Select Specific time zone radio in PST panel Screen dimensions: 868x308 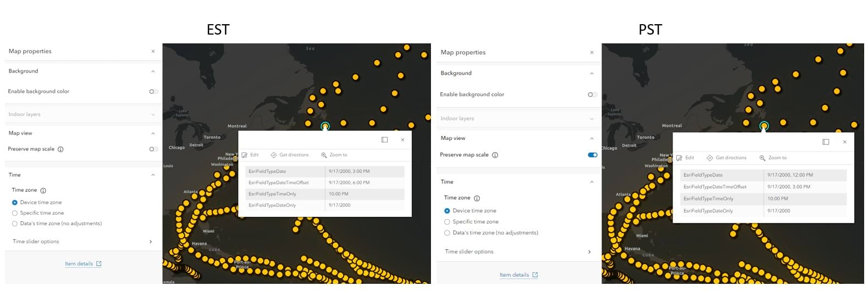[x=447, y=222]
